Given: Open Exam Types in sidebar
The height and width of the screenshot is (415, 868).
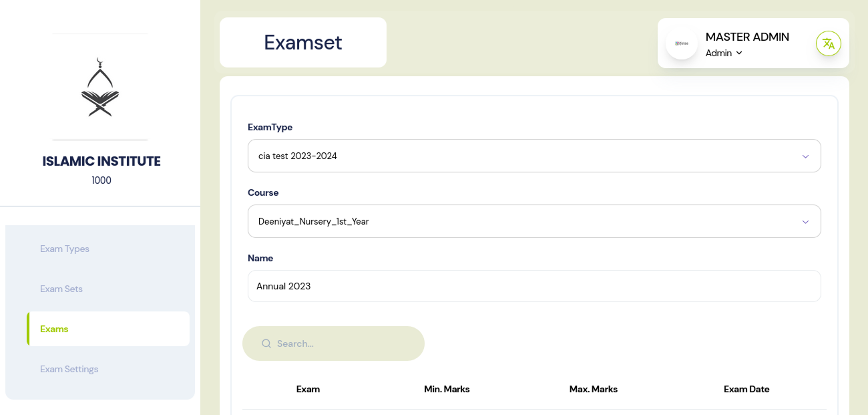Looking at the screenshot, I should 65,249.
